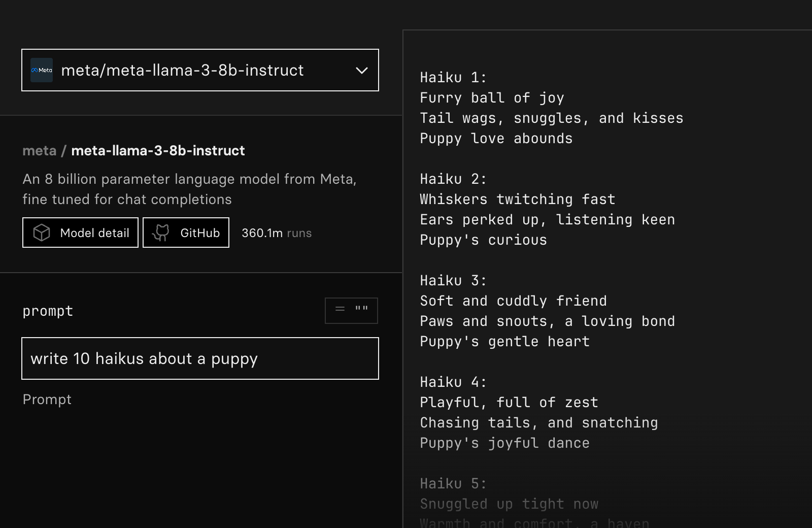Viewport: 812px width, 528px height.
Task: Click the 'Haiku 4:' heading in output
Action: tap(453, 382)
